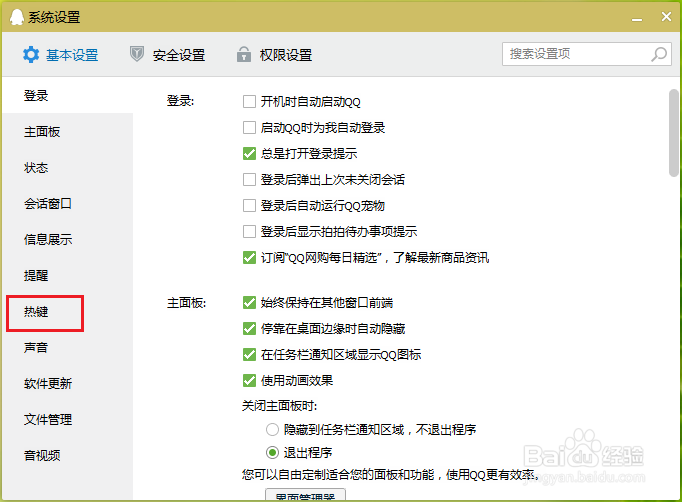Click the 界面管理器 button at the bottom
Viewport: 682px width, 502px height.
click(305, 495)
